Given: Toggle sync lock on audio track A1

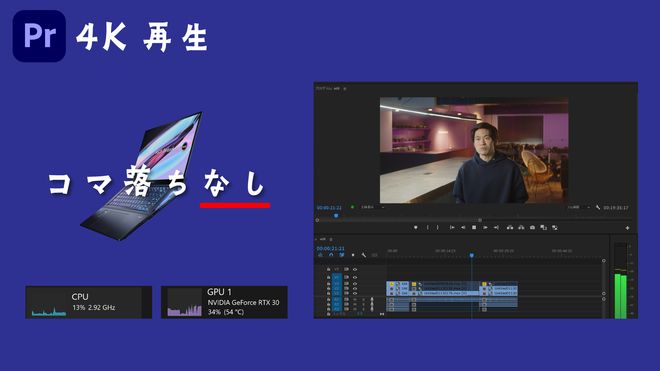Looking at the screenshot, I should [x=346, y=299].
